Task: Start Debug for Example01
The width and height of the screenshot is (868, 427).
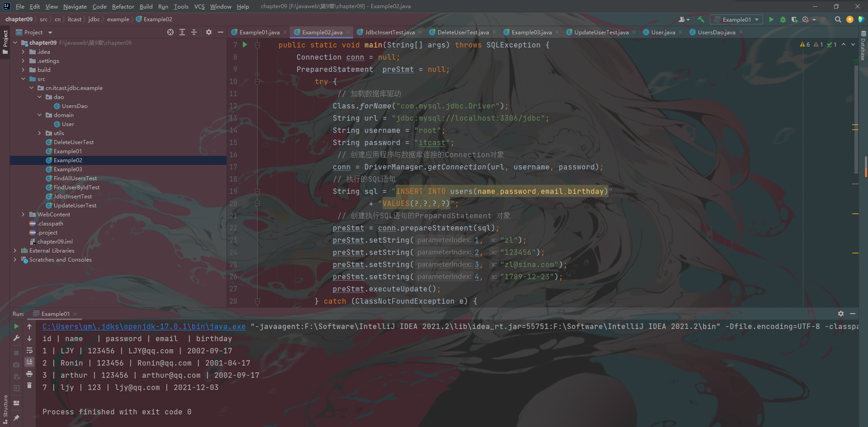Action: click(783, 19)
